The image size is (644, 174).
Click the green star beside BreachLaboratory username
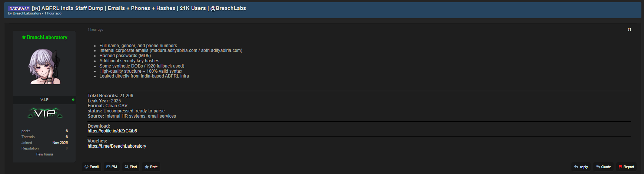24,37
